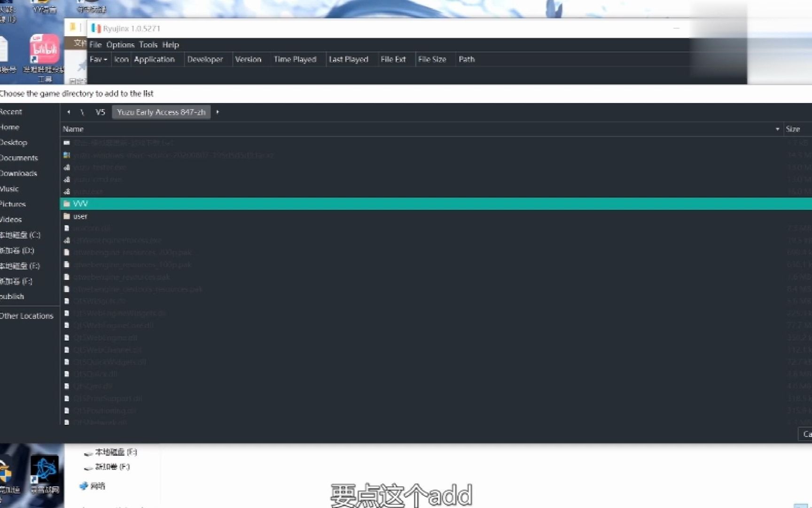
Task: Click the QtWebEngineProcess.exe file icon
Action: pos(67,240)
